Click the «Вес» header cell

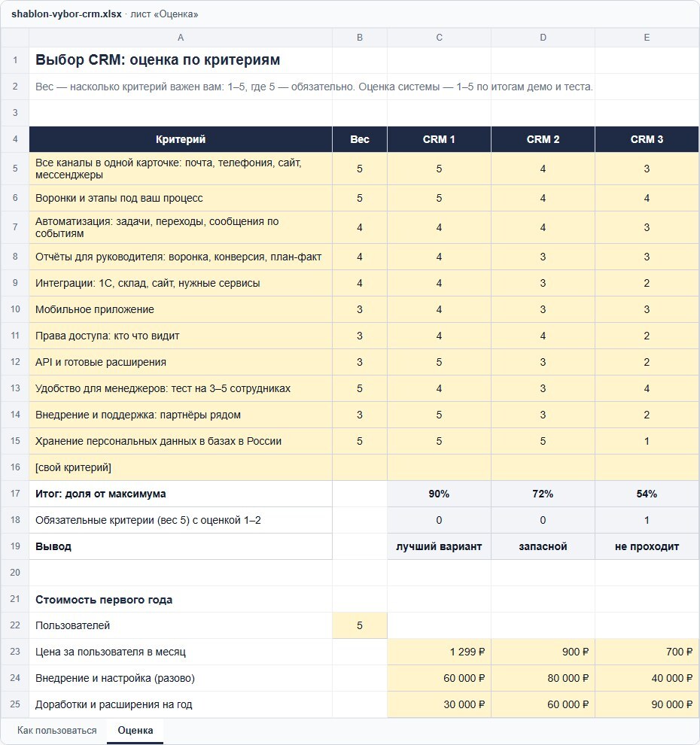360,139
